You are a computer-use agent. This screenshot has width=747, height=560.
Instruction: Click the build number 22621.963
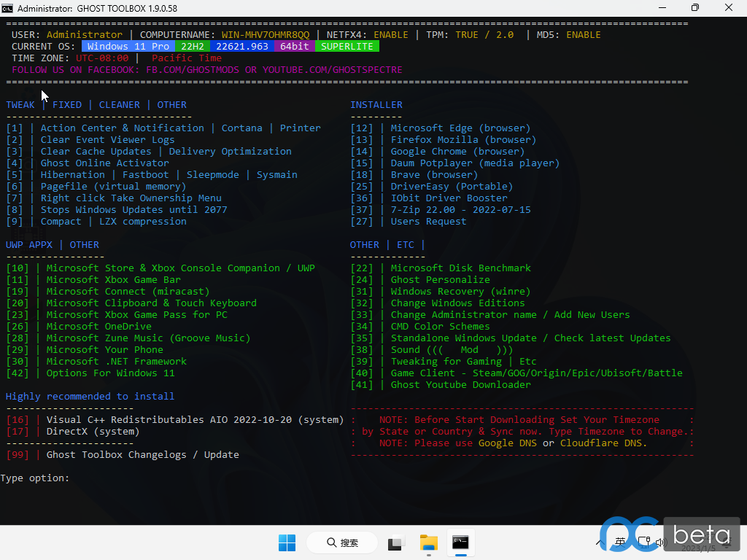(x=242, y=46)
